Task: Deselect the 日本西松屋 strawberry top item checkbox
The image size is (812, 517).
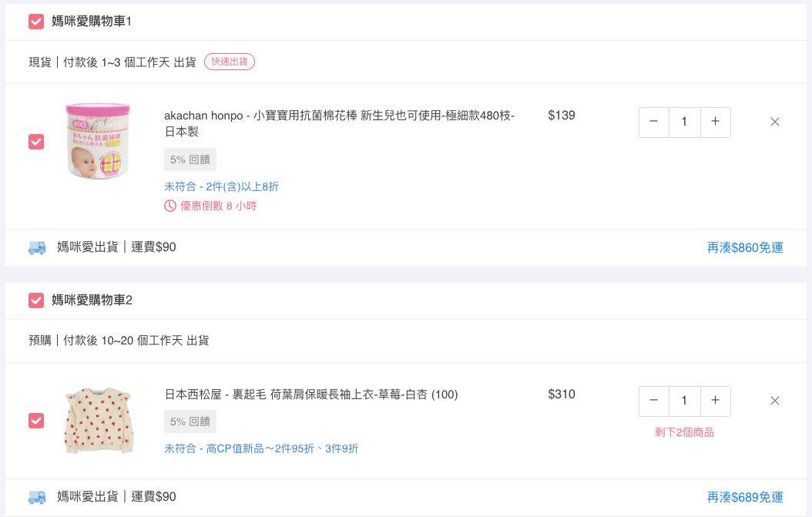Action: click(36, 421)
